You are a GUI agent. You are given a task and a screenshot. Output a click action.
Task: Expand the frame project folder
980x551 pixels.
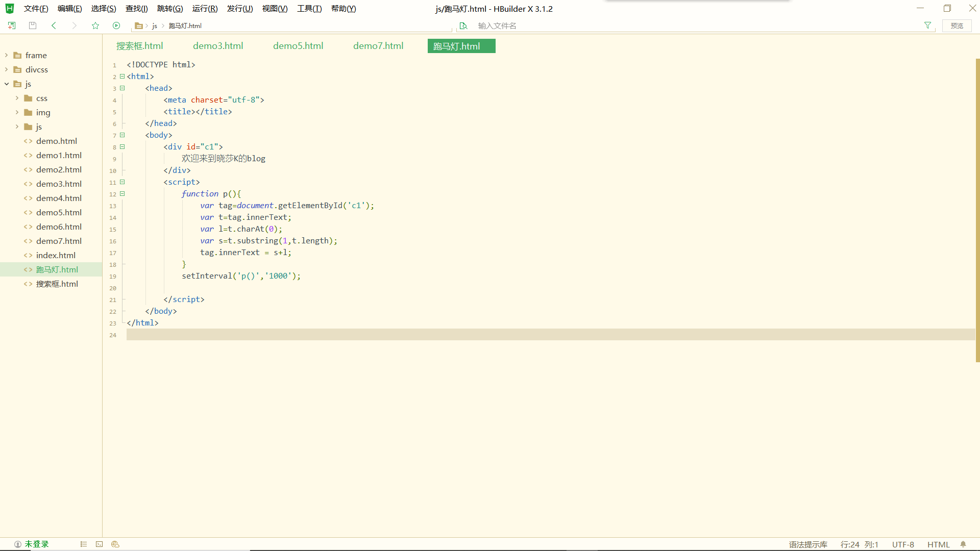click(x=6, y=55)
